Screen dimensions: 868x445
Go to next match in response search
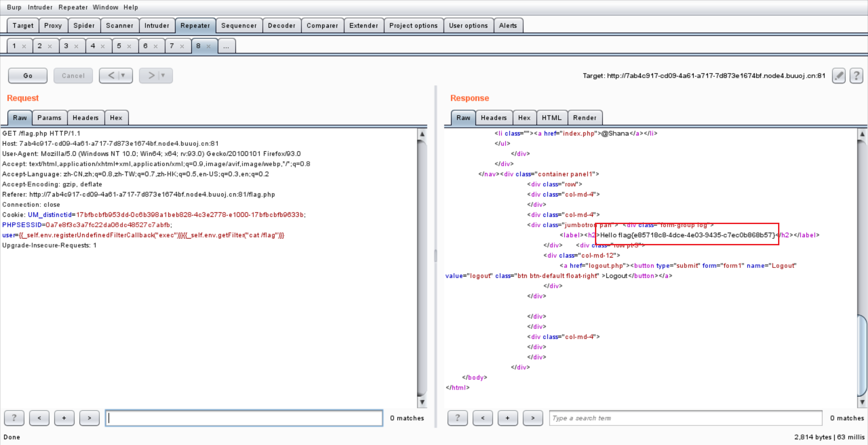[533, 418]
